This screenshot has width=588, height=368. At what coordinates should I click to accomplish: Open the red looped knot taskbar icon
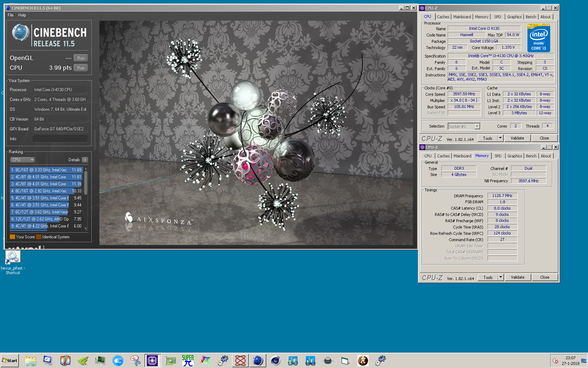point(240,361)
